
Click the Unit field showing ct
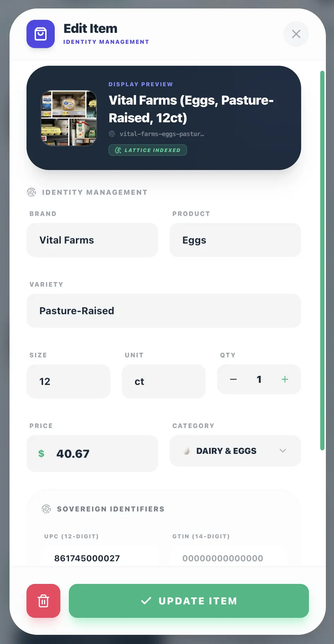164,381
